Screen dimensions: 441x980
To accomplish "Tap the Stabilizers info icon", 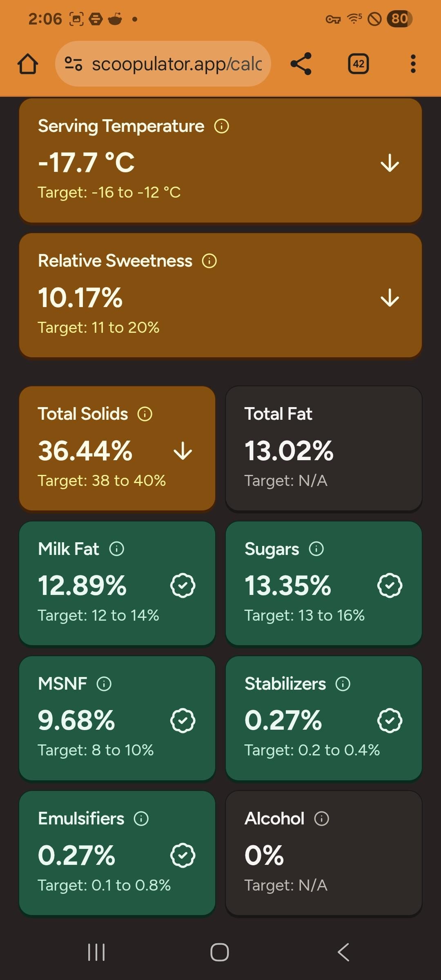I will tap(343, 684).
